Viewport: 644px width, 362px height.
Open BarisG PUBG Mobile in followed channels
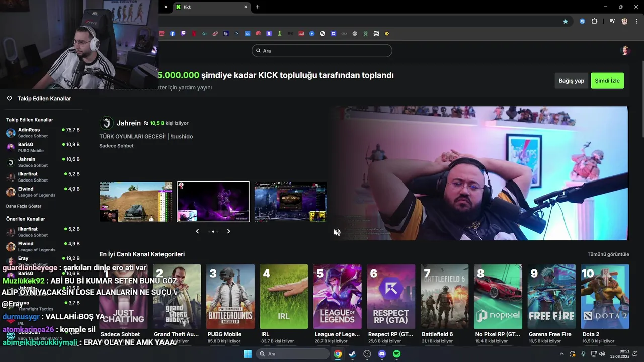click(x=43, y=147)
